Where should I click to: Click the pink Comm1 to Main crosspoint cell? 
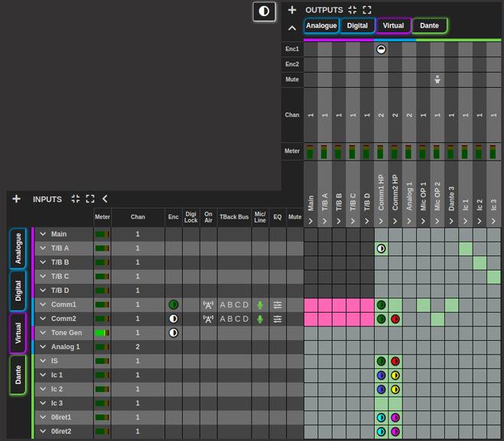coord(311,305)
